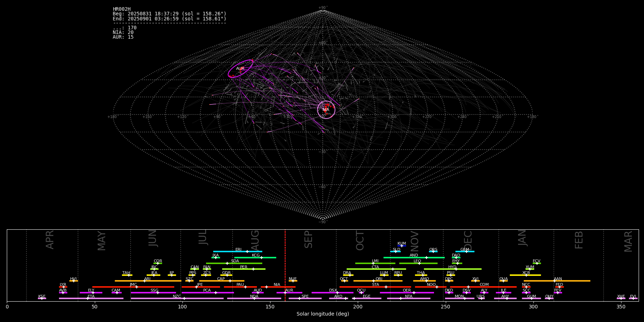
Task: Select the LYR shower bar in the timeline
Action: (63, 287)
